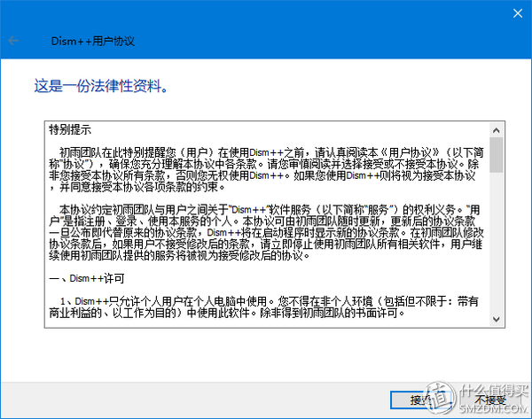The height and width of the screenshot is (419, 532).
Task: Click the back arrow in title bar
Action: (13, 41)
